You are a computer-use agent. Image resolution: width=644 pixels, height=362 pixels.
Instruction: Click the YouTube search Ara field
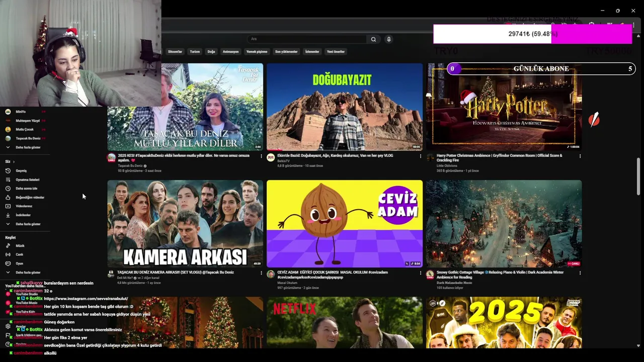[x=307, y=39]
